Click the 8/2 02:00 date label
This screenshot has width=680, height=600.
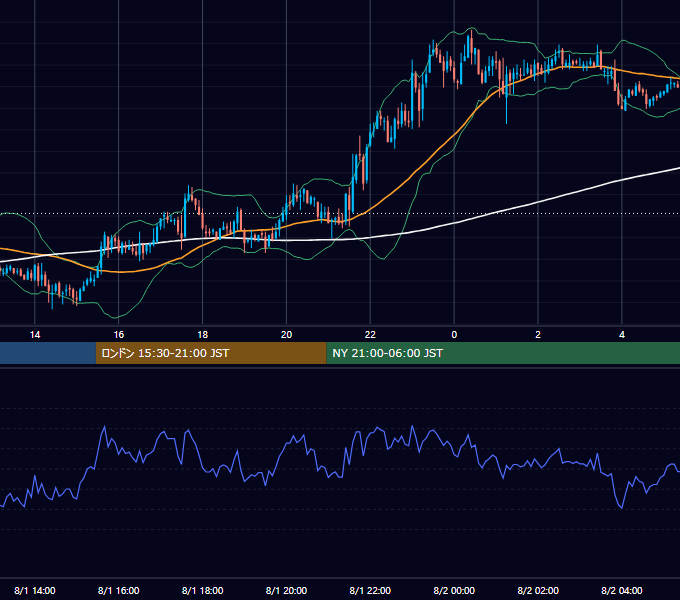[538, 591]
